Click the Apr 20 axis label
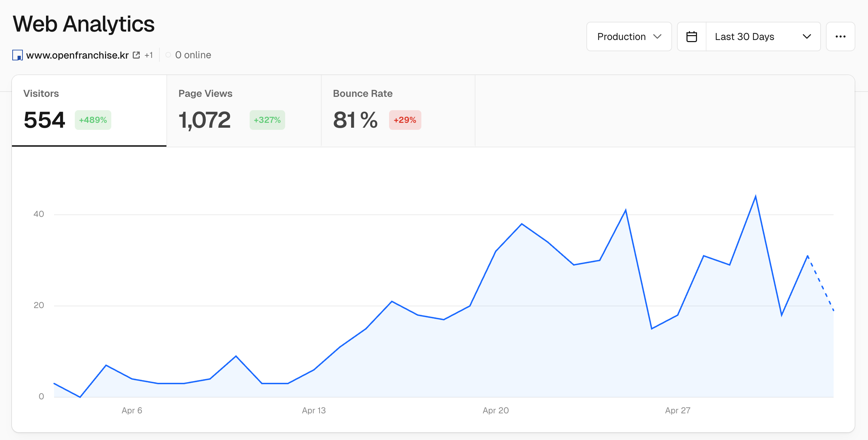 [495, 410]
